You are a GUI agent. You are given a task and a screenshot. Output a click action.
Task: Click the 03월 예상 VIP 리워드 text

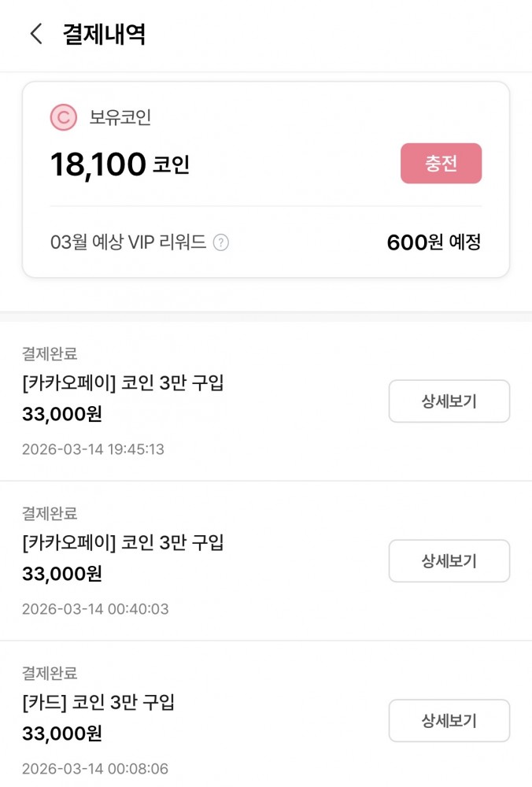point(128,242)
